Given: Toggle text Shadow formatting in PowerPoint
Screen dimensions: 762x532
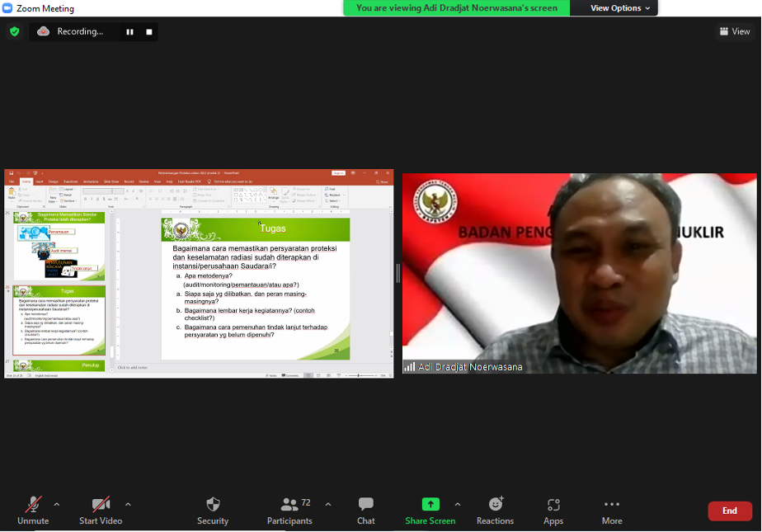Looking at the screenshot, I should point(104,200).
